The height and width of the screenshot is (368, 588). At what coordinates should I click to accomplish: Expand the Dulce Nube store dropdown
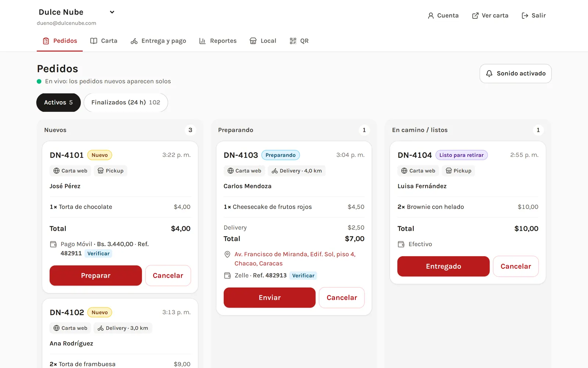(77, 12)
